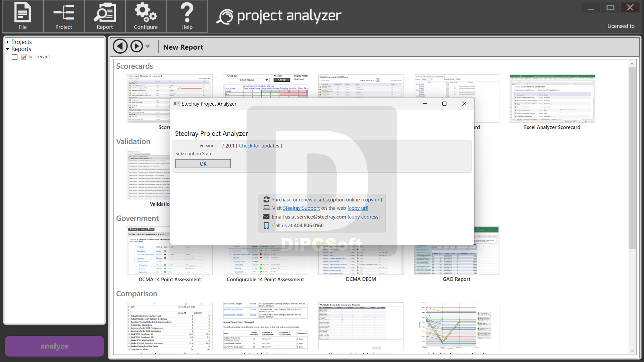Click the Check for updates link

259,146
